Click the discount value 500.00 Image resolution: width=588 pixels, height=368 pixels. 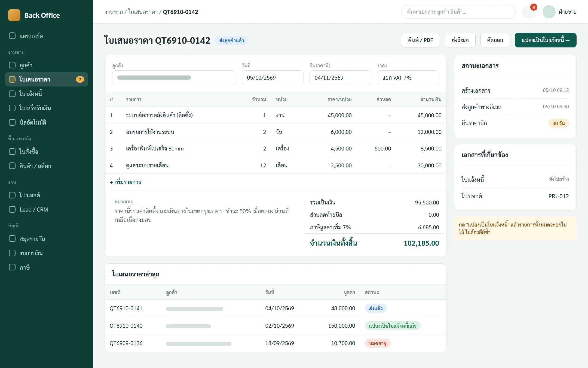382,149
